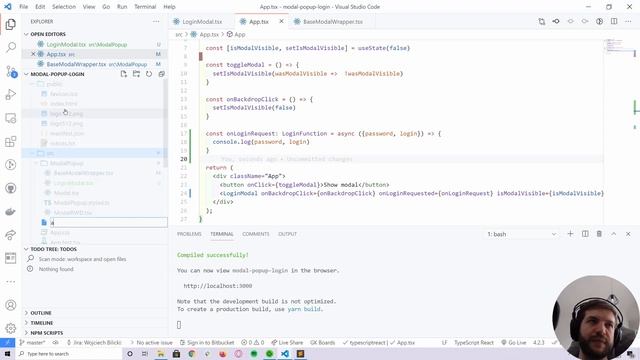Close the terminal panel

tap(628, 234)
